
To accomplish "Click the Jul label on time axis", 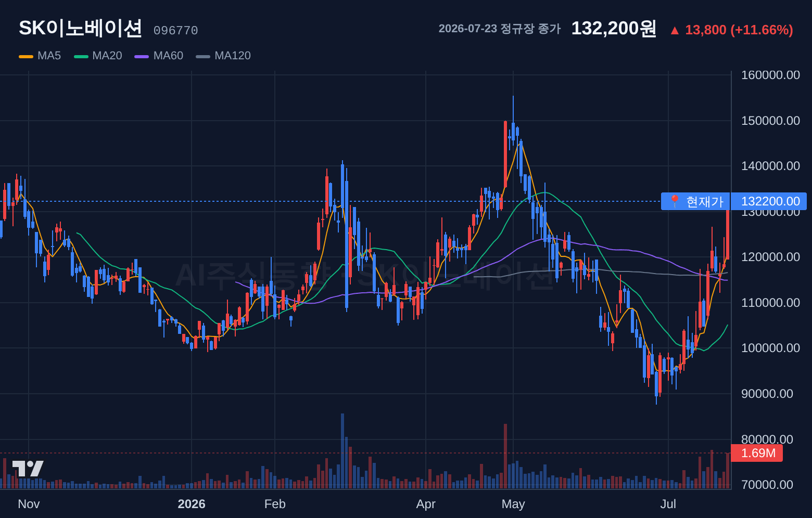I will [x=668, y=504].
